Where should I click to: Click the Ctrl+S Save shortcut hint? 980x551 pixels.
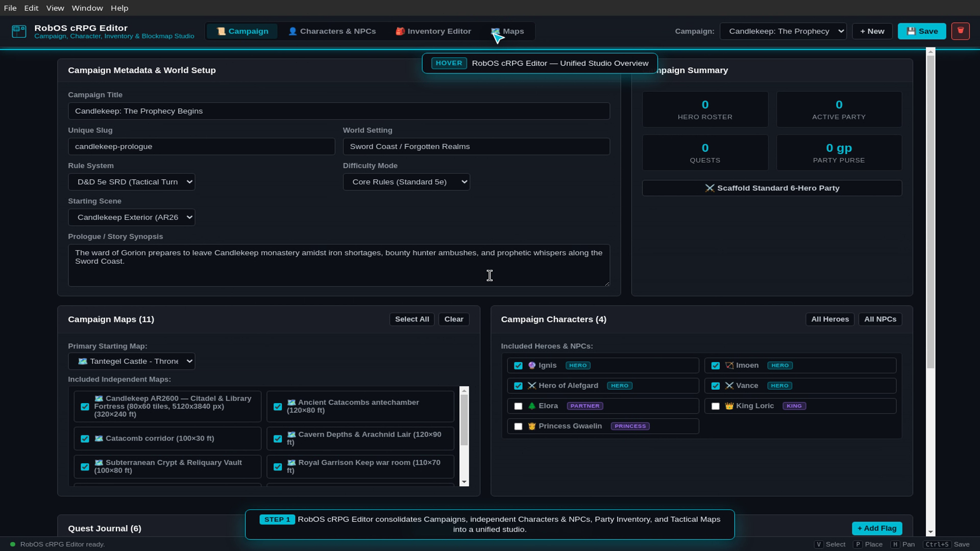tap(946, 544)
